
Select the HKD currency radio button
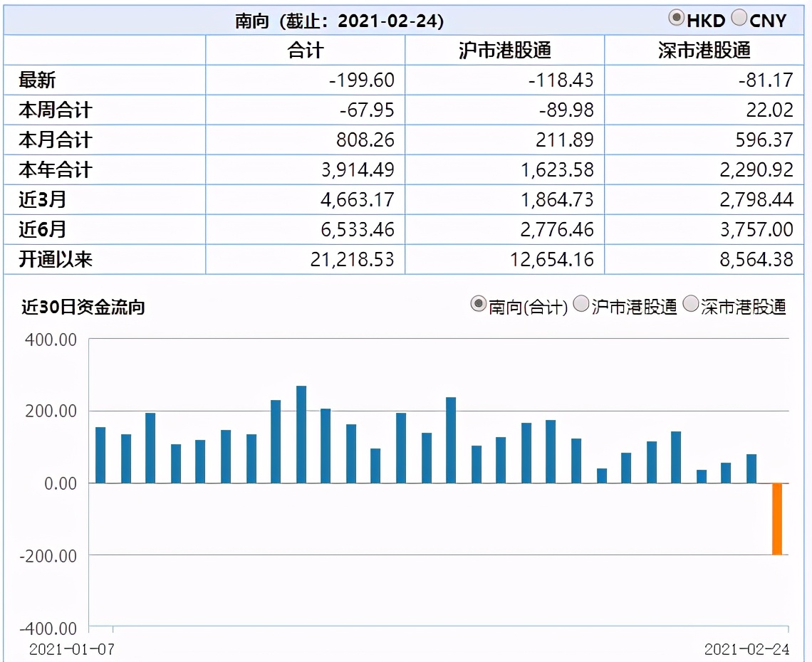click(675, 18)
